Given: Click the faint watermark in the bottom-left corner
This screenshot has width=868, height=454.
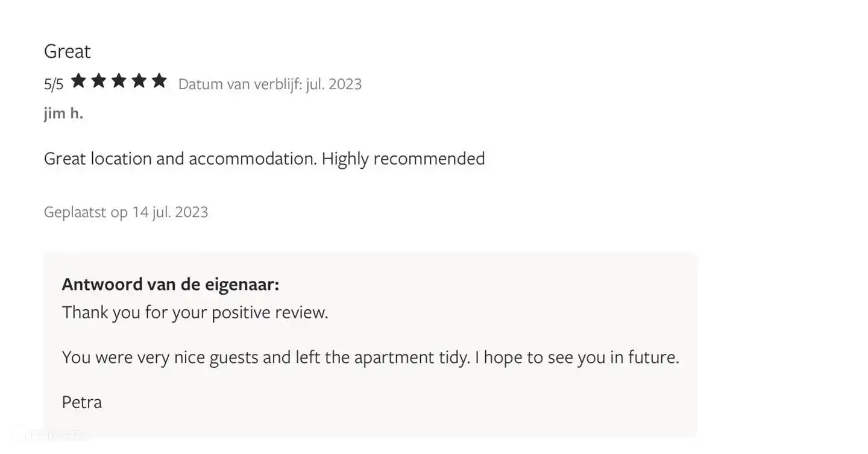Looking at the screenshot, I should click(x=51, y=434).
